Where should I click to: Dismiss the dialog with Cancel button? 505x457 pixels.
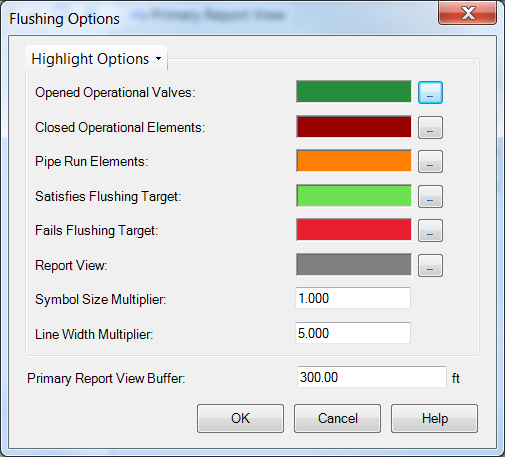click(337, 418)
